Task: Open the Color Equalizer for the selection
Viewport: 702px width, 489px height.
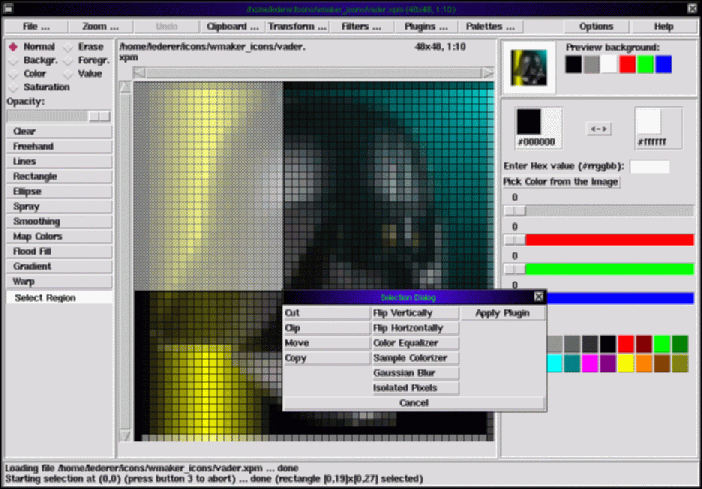Action: coord(416,343)
